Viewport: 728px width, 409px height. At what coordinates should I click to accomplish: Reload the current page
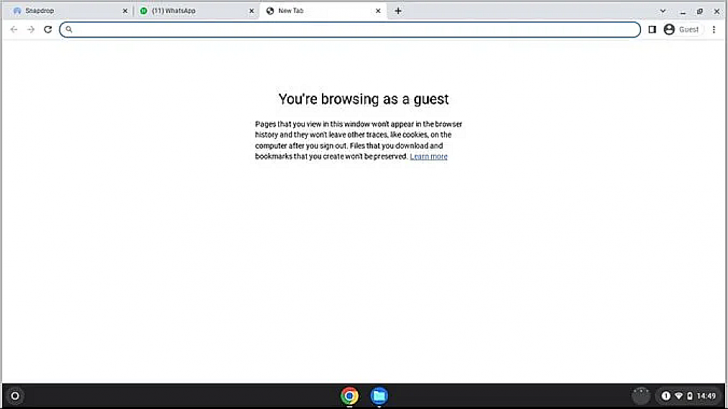[48, 30]
